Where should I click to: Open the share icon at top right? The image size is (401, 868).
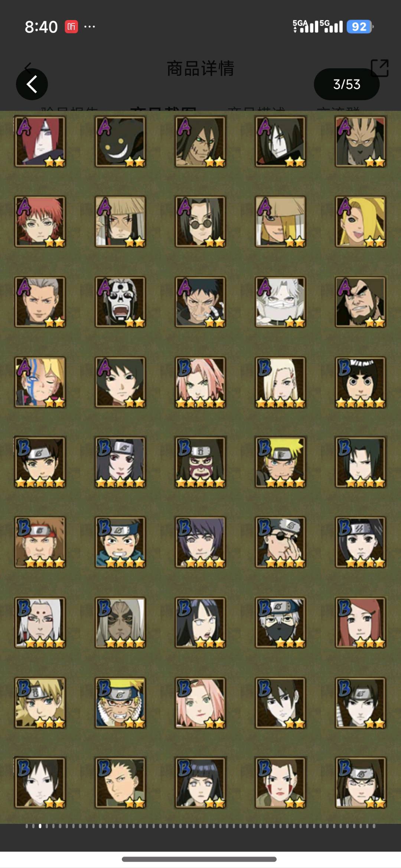(x=379, y=68)
